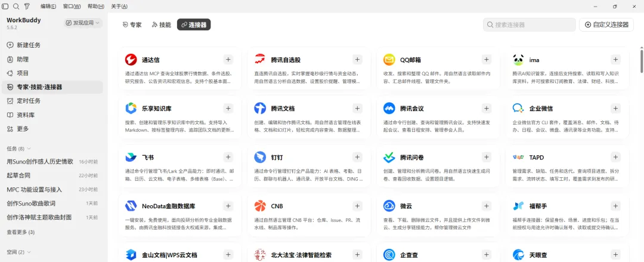Add the 腾讯问卷 connector via plus icon
644x262 pixels.
pyautogui.click(x=487, y=157)
